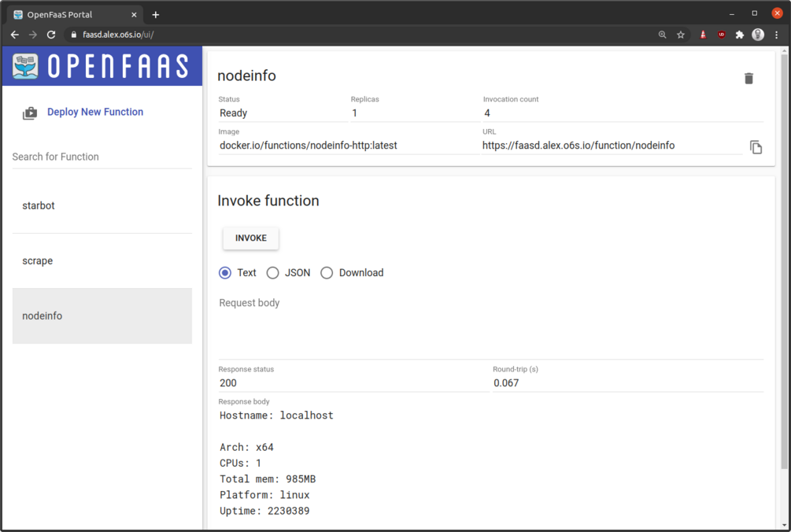Click the Platform: linux response line
The height and width of the screenshot is (532, 791).
click(x=264, y=495)
